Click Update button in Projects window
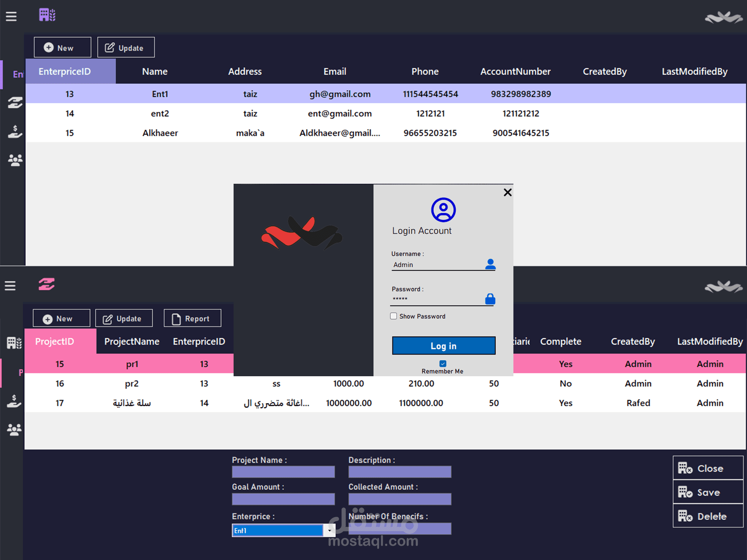The width and height of the screenshot is (747, 560). tap(124, 319)
